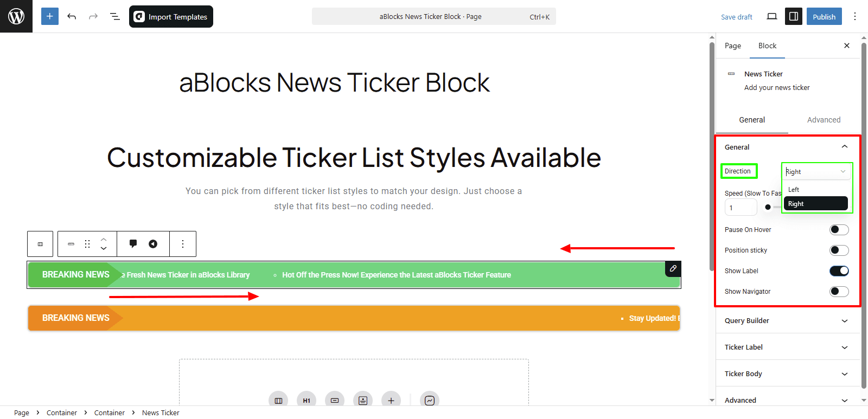Click the News Ticker block type icon

[x=71, y=244]
